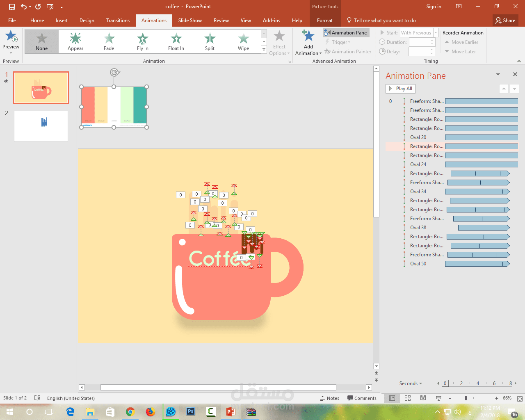Apply the Wipe animation effect
Screen dimensions: 525x420
click(x=244, y=41)
